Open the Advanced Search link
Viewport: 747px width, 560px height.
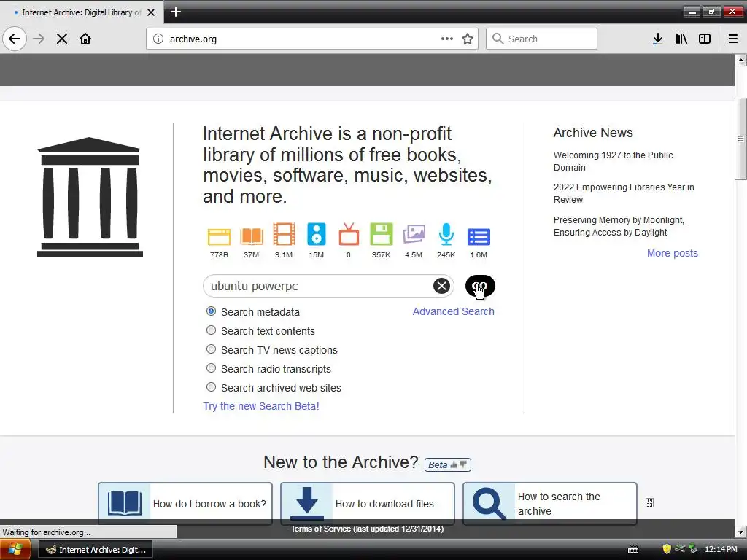point(453,311)
